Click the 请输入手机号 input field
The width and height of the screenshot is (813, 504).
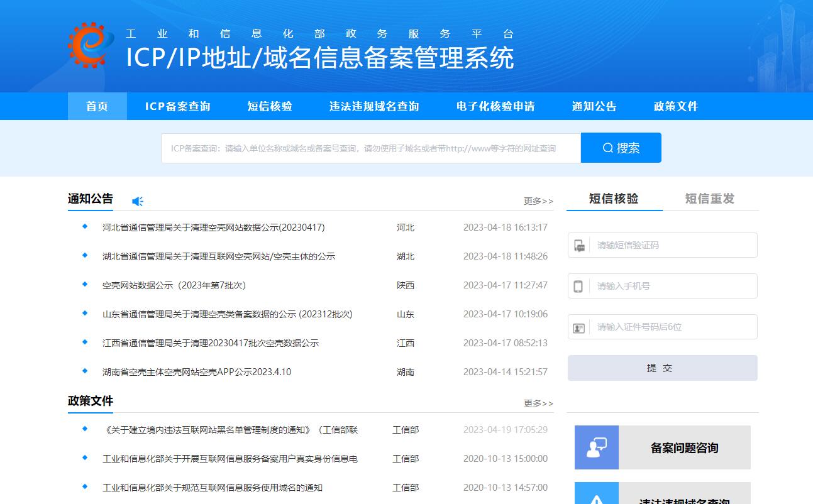672,287
